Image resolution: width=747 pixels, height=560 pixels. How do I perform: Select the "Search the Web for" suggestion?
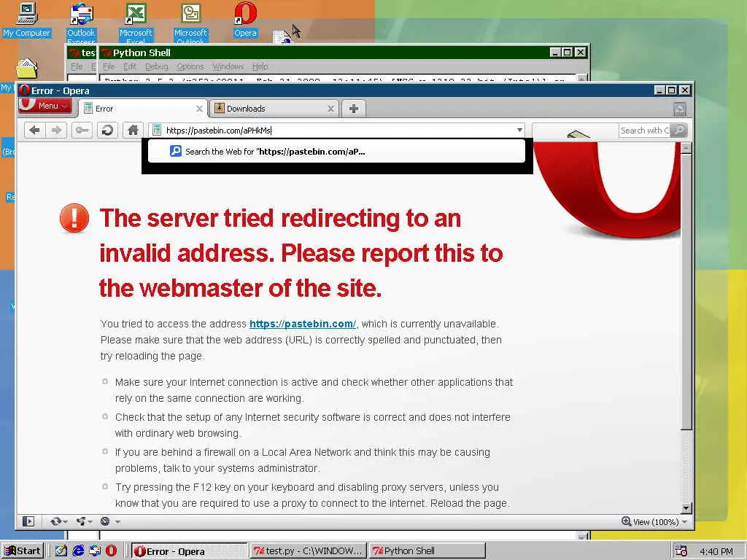click(336, 152)
